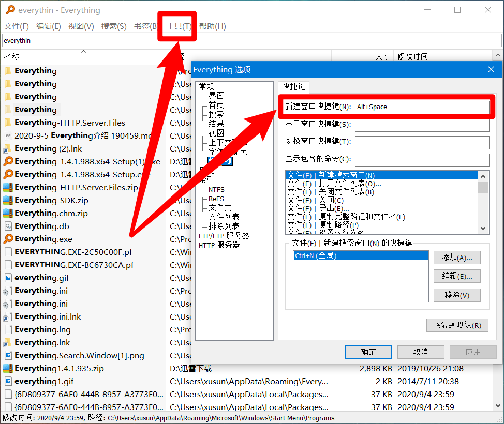Click the everything.gif image icon
504x424 pixels.
point(8,278)
